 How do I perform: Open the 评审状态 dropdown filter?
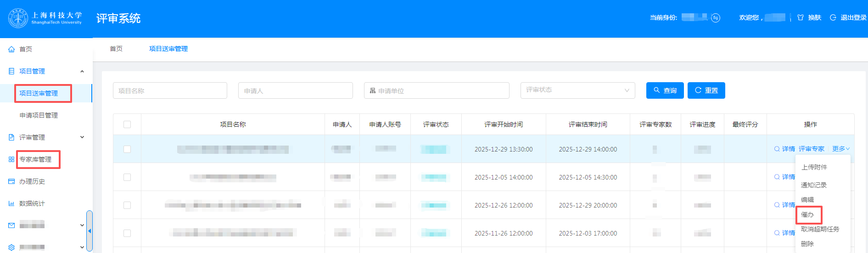(577, 90)
